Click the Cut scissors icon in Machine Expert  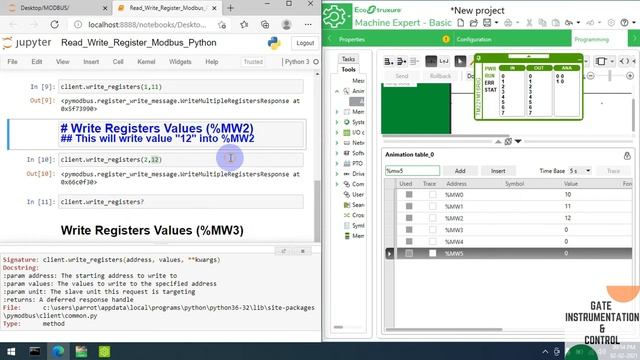(x=529, y=23)
